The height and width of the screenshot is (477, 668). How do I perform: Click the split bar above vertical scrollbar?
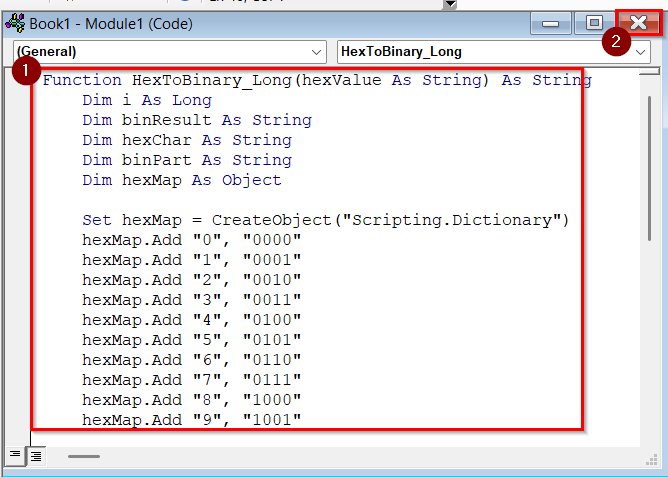[x=650, y=71]
